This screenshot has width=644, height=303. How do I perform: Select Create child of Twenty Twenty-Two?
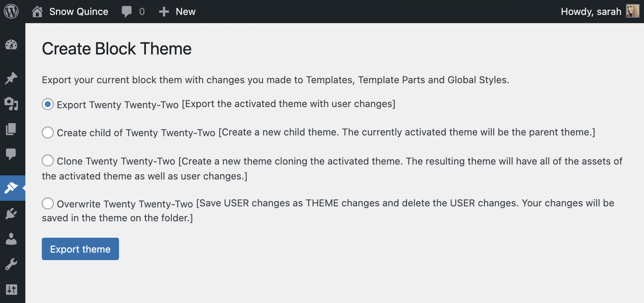tap(48, 132)
